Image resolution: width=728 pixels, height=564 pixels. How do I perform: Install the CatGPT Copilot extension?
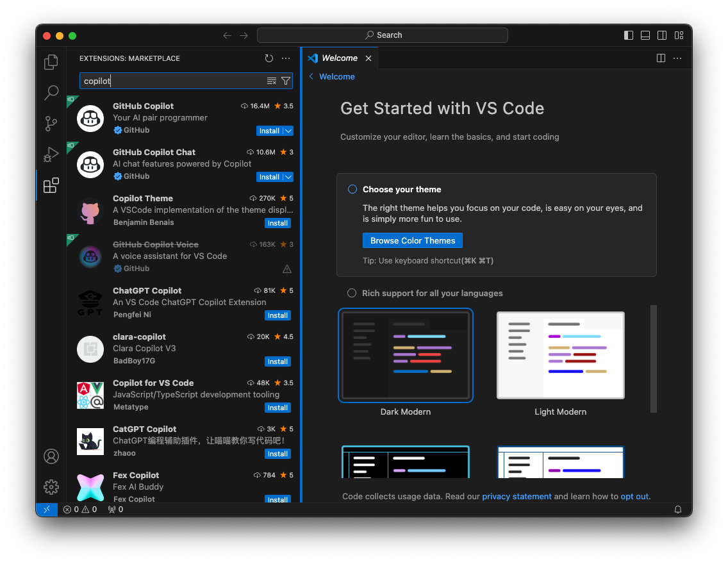tap(277, 454)
